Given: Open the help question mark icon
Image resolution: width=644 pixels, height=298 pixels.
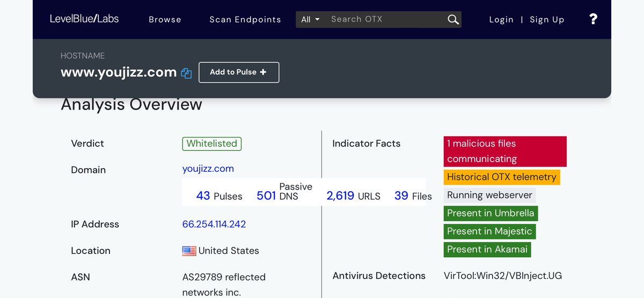Looking at the screenshot, I should pos(593,19).
